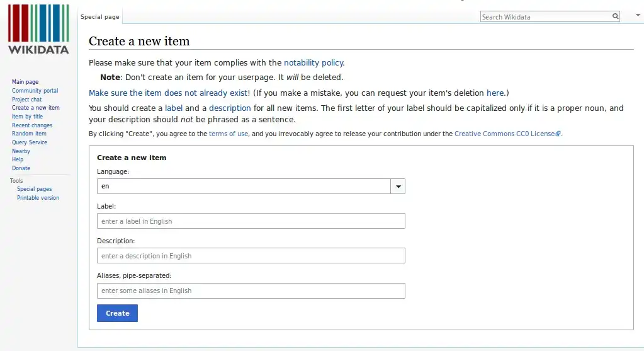Viewport: 644px width, 351px height.
Task: Click 'Make sure the item does not already exist' link
Action: coord(168,93)
